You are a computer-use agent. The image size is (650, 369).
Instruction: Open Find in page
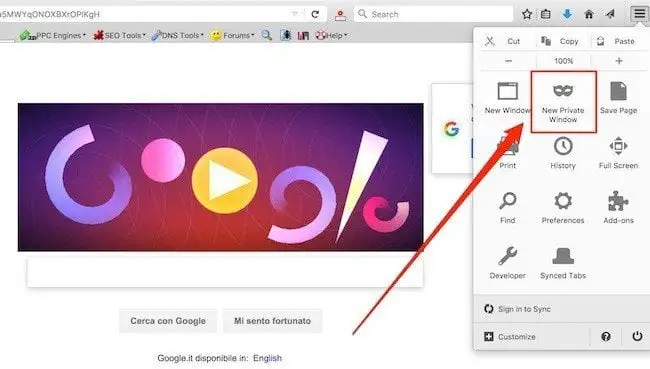507,208
